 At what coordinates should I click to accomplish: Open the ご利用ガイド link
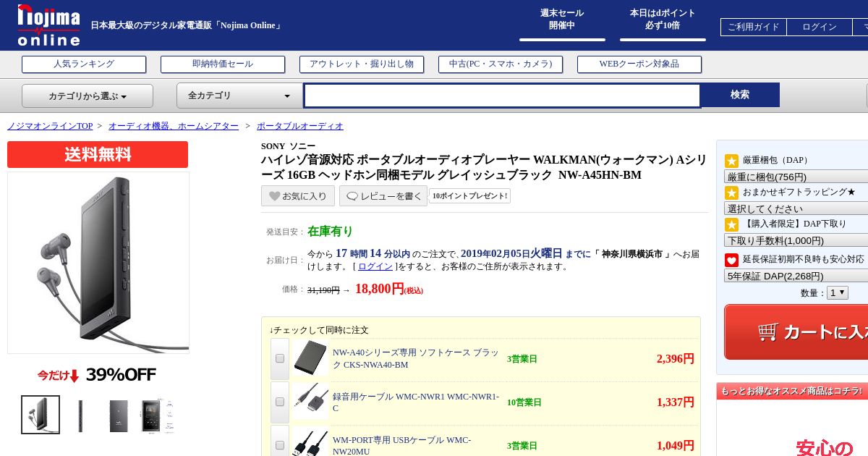point(754,27)
